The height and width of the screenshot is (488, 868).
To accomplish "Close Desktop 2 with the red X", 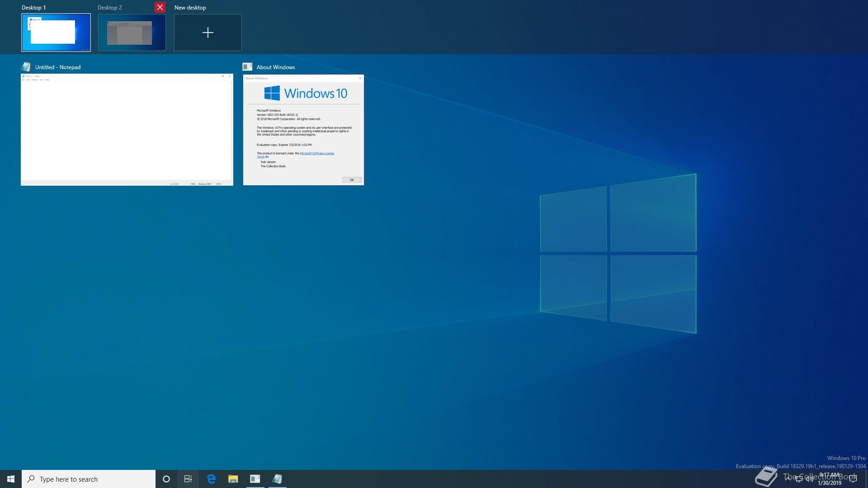I will (160, 7).
